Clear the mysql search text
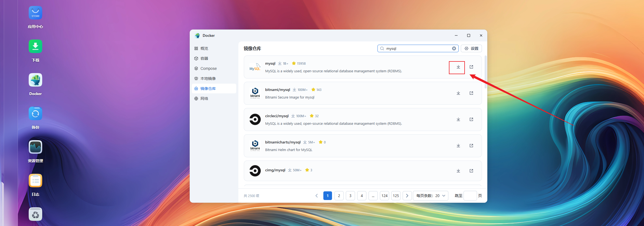The height and width of the screenshot is (226, 644). (454, 48)
